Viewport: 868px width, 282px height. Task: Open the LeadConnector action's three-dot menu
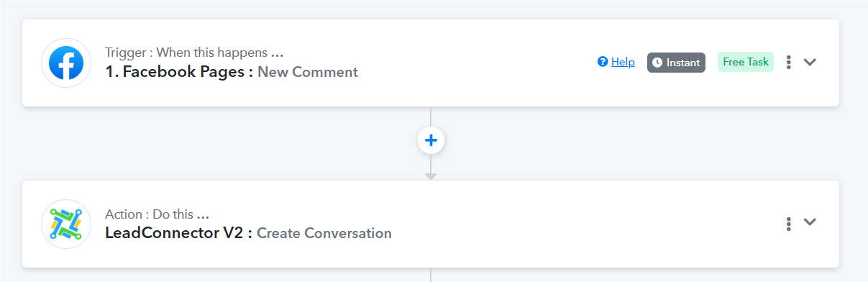(789, 224)
